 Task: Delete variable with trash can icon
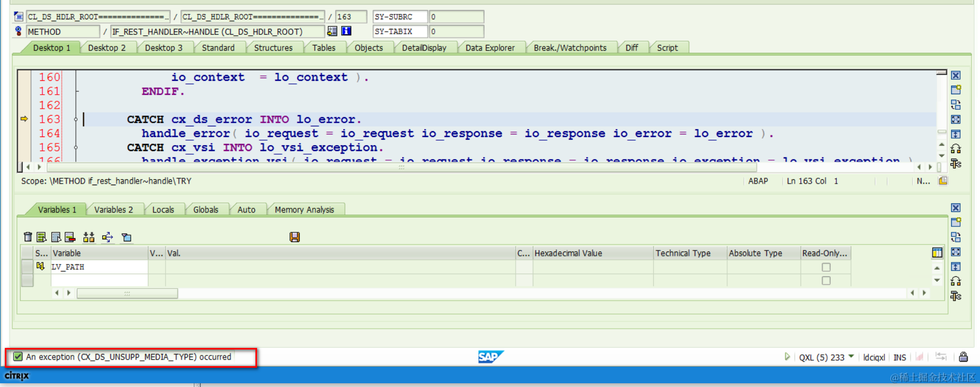click(x=28, y=237)
